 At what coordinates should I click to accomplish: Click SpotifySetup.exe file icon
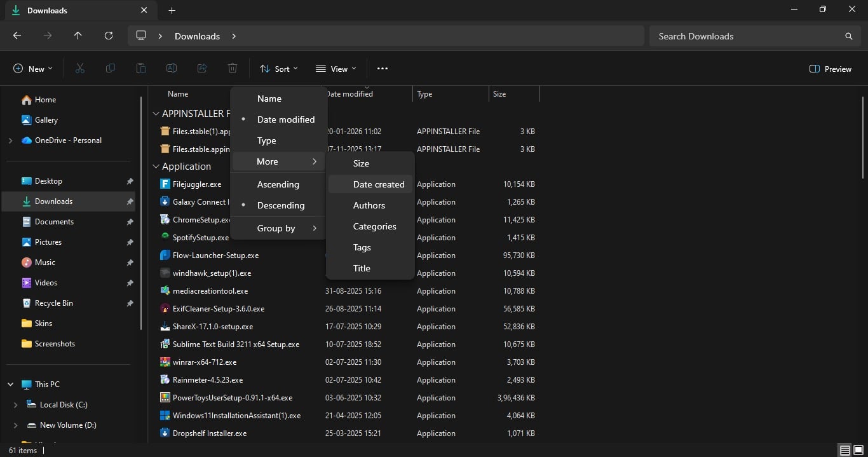pyautogui.click(x=165, y=238)
